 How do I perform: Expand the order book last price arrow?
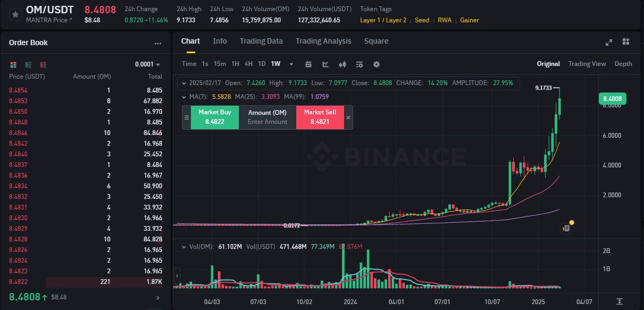point(157,297)
